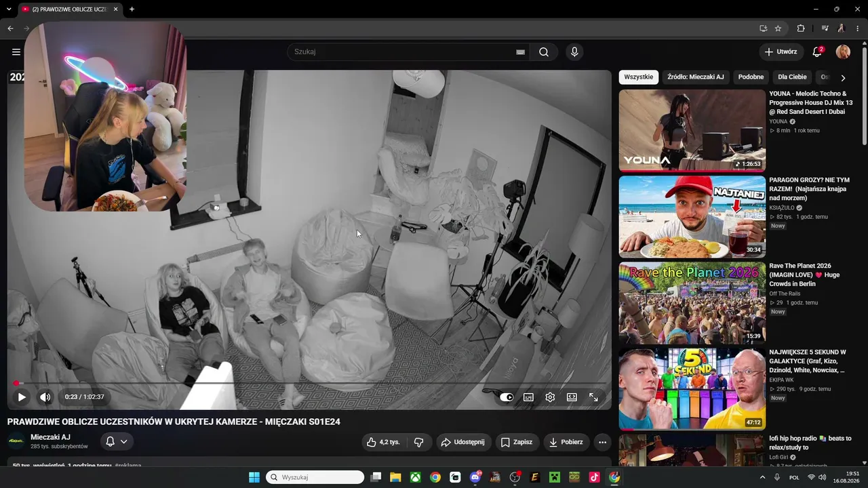Open the Mieczaki AJ channel avatar
868x488 pixels.
click(16, 441)
